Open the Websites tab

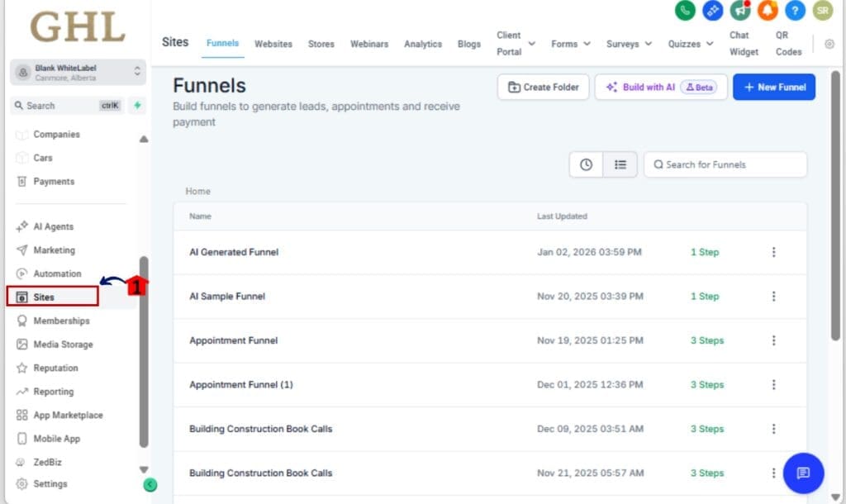click(273, 44)
